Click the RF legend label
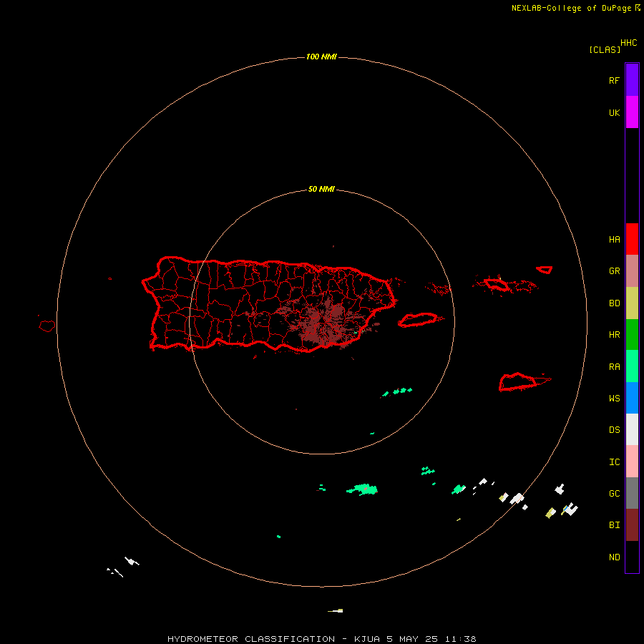644x644 pixels. pos(614,81)
